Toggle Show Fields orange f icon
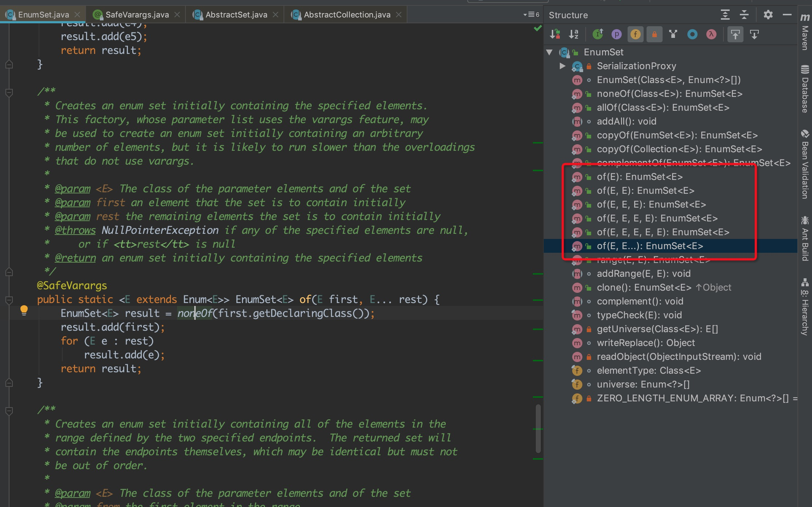This screenshot has height=507, width=812. coord(636,34)
